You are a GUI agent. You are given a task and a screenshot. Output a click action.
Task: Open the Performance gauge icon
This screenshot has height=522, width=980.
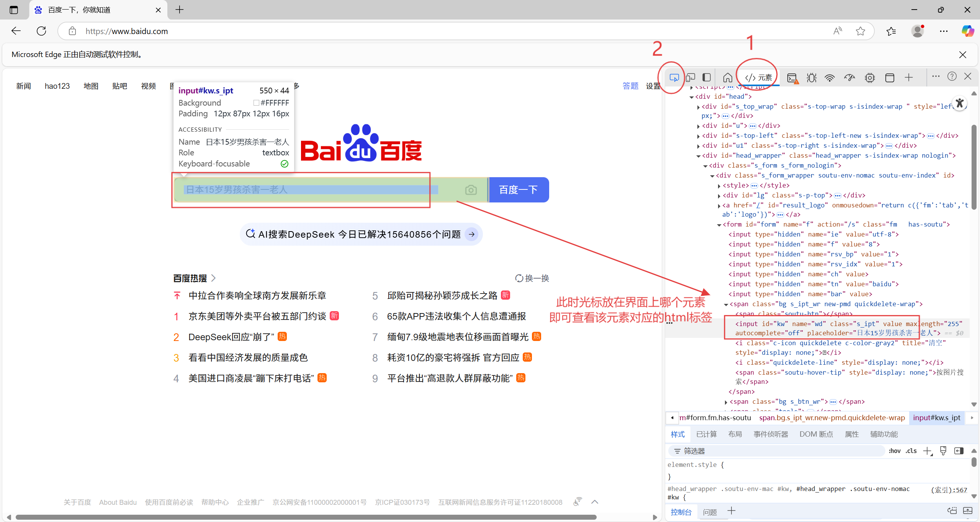[x=849, y=78]
